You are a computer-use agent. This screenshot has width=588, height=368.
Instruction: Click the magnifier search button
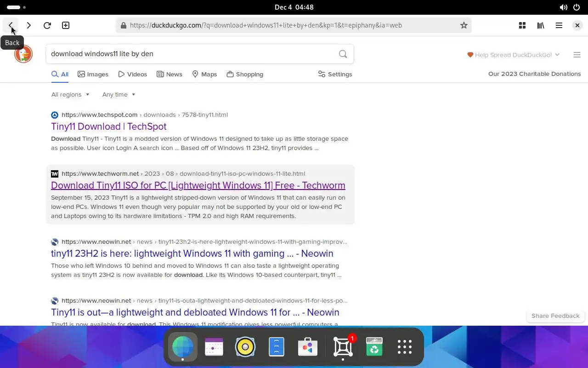[343, 54]
